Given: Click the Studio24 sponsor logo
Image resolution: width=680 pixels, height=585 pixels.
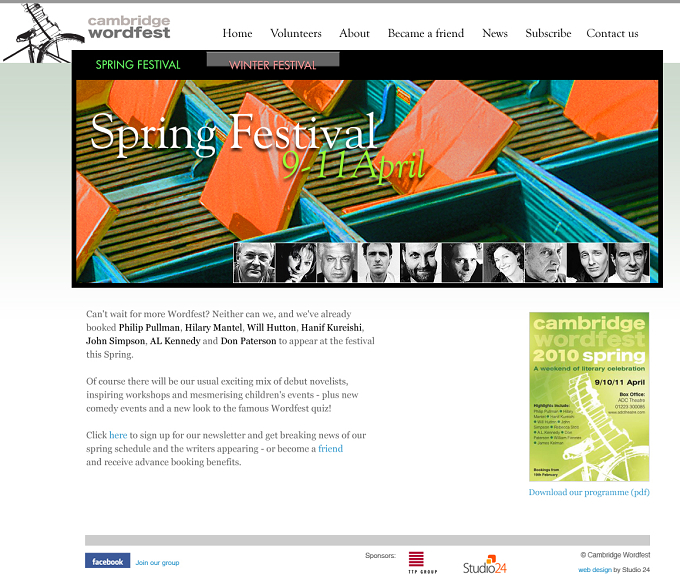Looking at the screenshot, I should [485, 565].
